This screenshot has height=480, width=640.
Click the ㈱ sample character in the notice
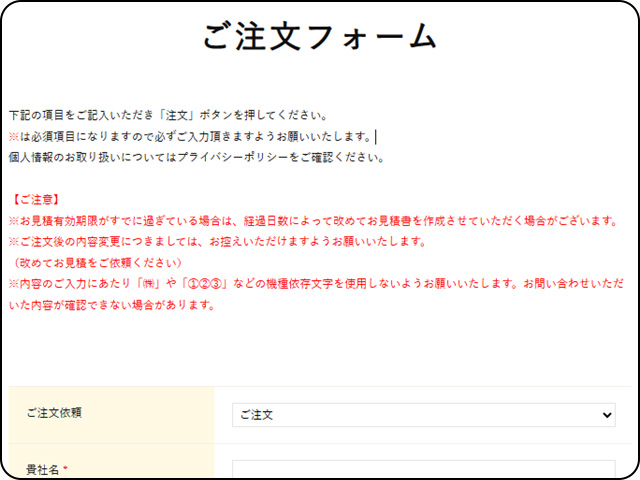(150, 284)
